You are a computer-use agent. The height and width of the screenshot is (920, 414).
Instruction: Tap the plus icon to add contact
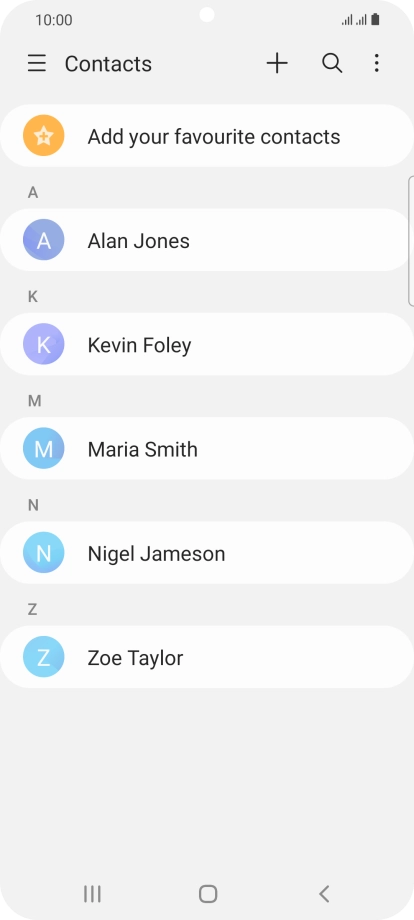pos(277,63)
